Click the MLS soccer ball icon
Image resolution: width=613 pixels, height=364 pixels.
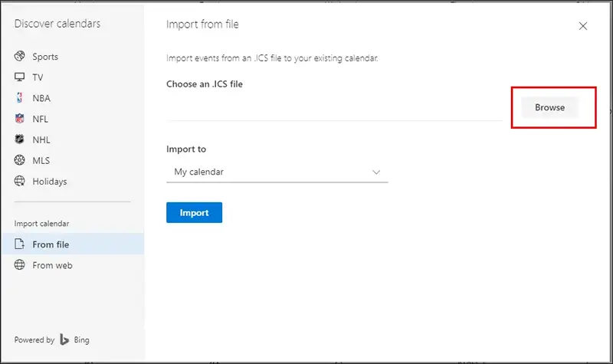coord(20,160)
